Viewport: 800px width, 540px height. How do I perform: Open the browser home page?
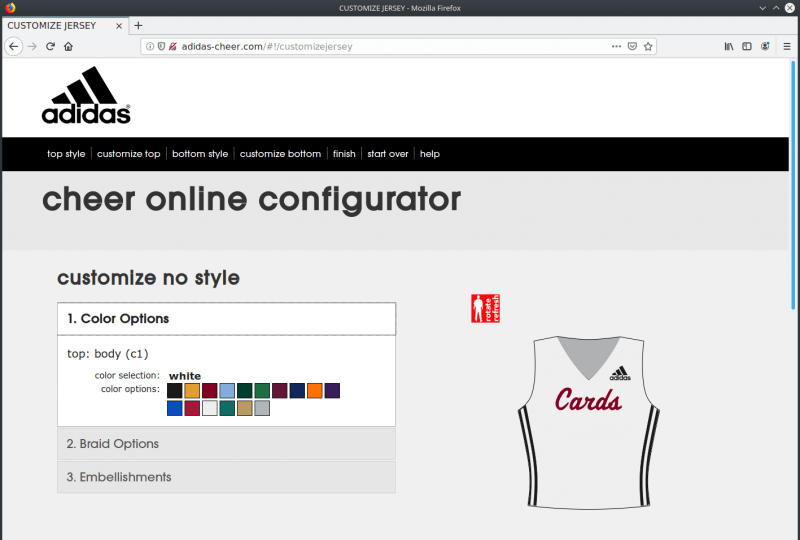point(68,46)
